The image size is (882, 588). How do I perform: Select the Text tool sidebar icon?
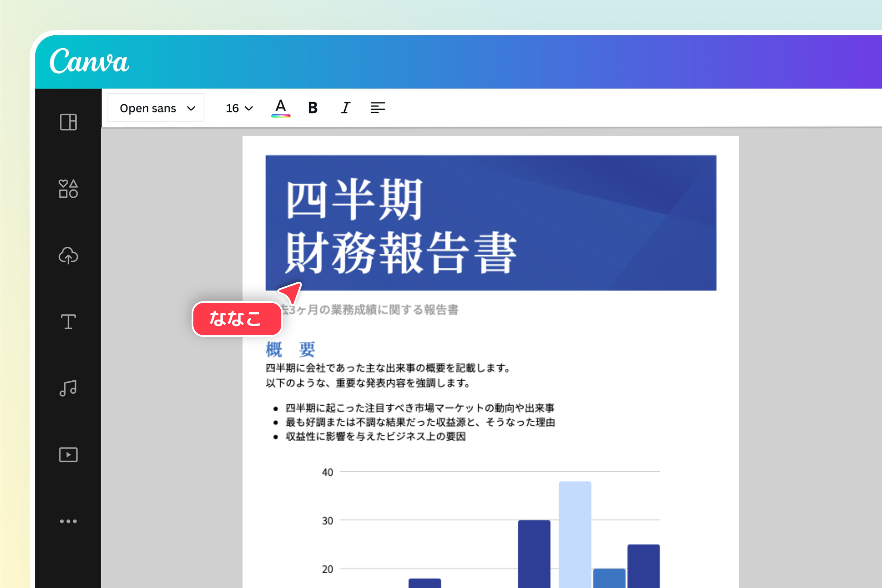pos(68,322)
